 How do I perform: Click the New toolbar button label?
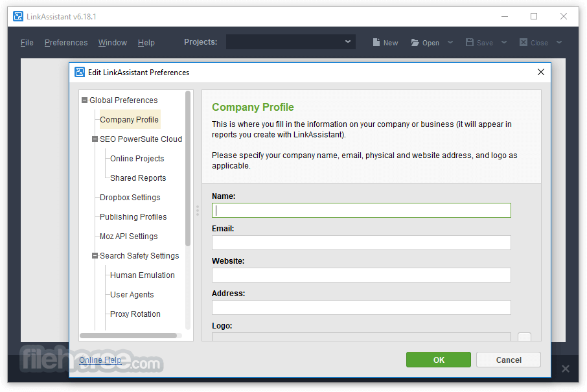point(391,43)
